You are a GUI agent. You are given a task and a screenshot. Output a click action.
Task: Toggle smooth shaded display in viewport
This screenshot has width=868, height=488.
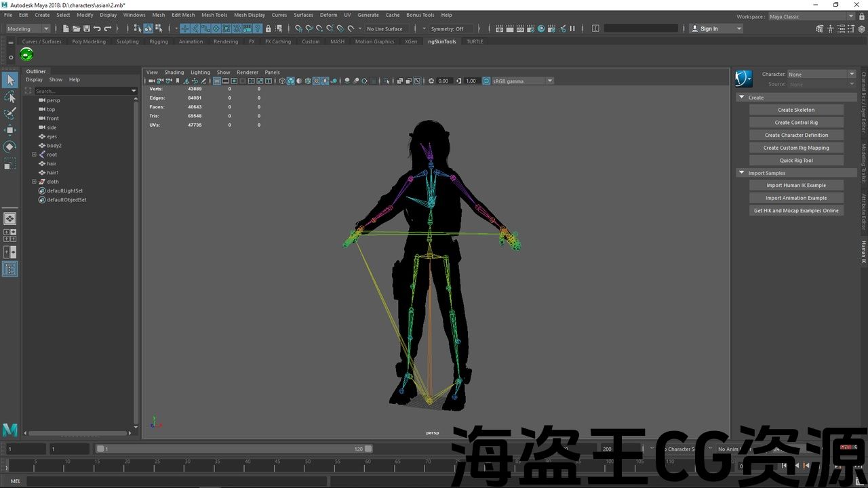(x=291, y=81)
